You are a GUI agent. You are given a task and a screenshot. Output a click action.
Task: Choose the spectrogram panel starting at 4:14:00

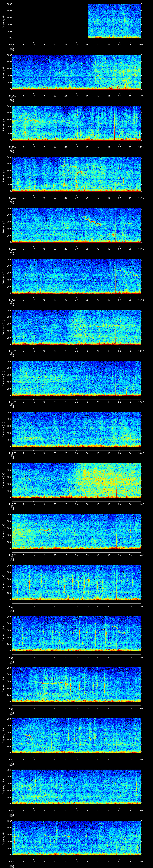76,276
